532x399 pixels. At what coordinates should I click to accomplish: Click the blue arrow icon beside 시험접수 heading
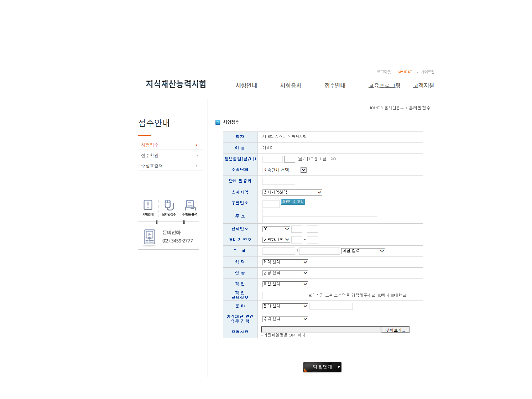[x=218, y=122]
